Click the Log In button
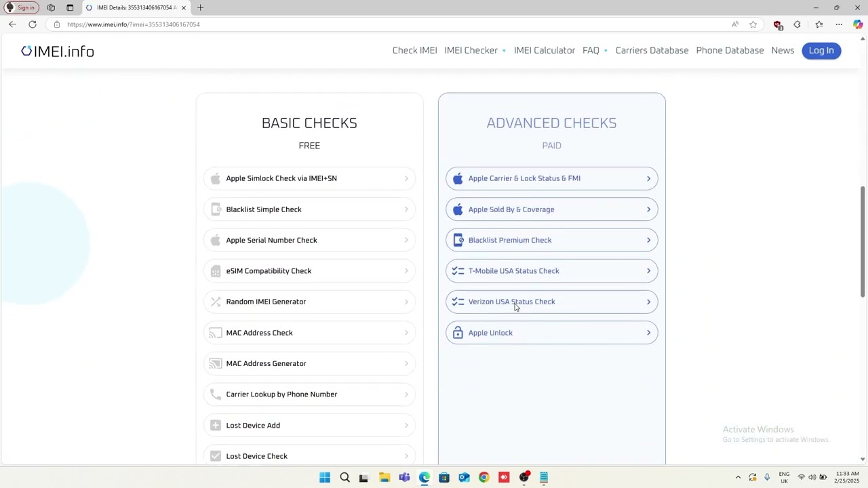Screen dimensions: 868x488 point(821,51)
